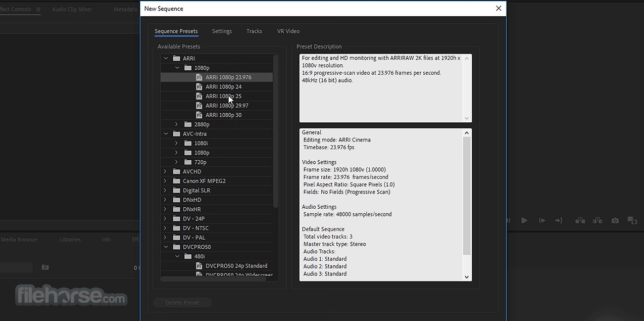Collapse the DVCPRO50 folder
The image size is (644, 321).
pos(165,247)
